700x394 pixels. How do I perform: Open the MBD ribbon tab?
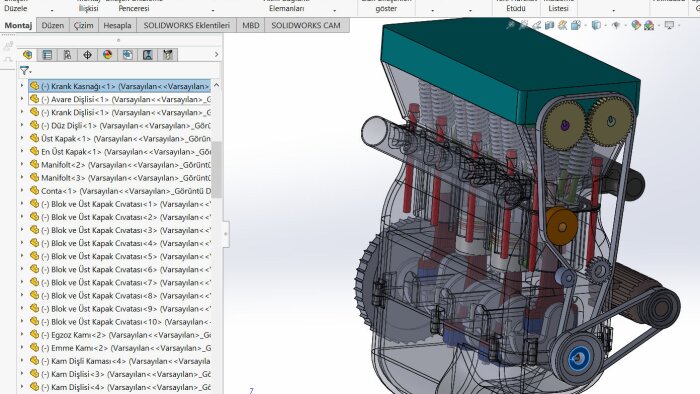[x=250, y=25]
